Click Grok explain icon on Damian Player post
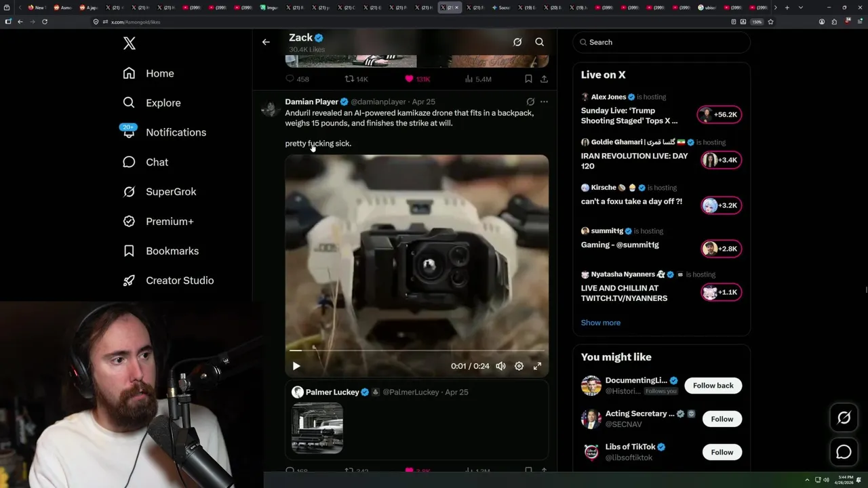 click(530, 102)
